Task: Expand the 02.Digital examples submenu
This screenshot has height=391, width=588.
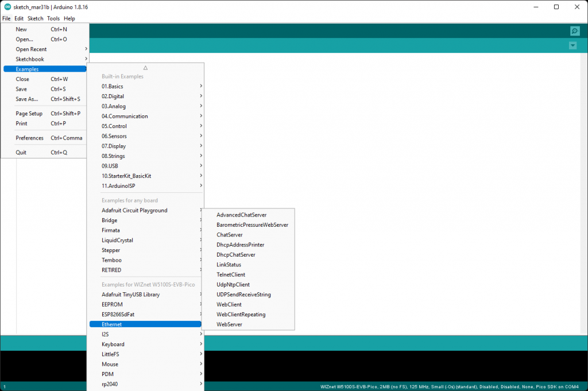Action: click(145, 96)
